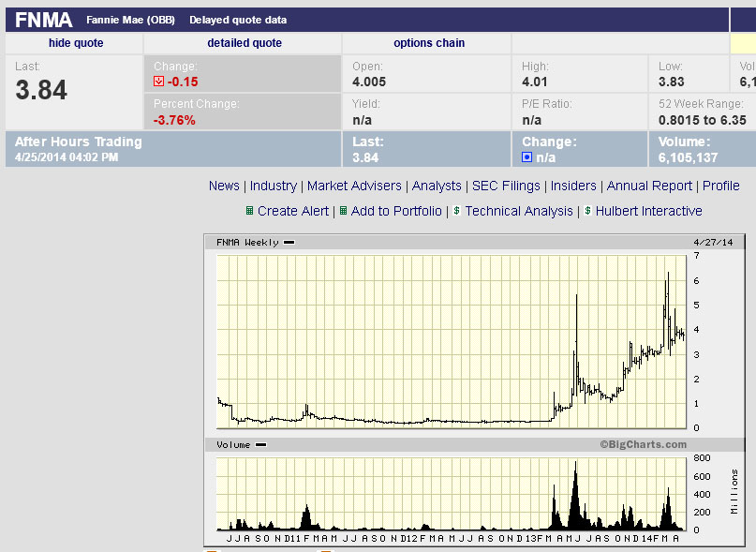This screenshot has height=552, width=756.
Task: Click the green Add to Portfolio icon
Action: click(343, 211)
